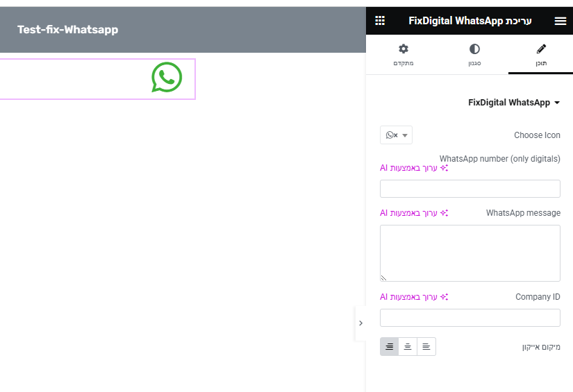Focus the Company ID input field

(470, 318)
